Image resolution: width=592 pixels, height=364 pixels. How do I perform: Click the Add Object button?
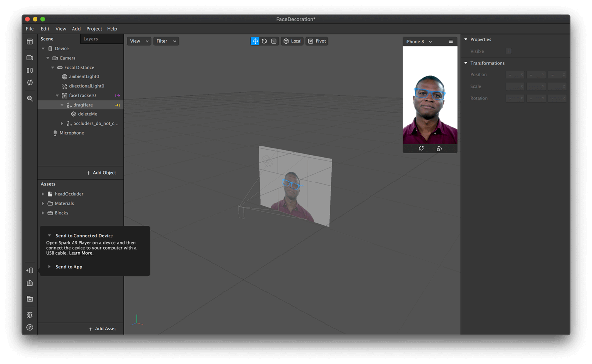(x=102, y=173)
